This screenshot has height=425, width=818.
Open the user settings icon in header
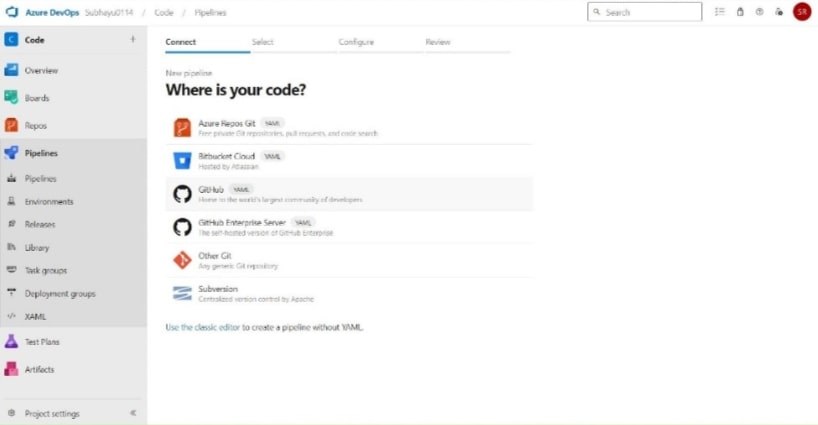point(779,11)
